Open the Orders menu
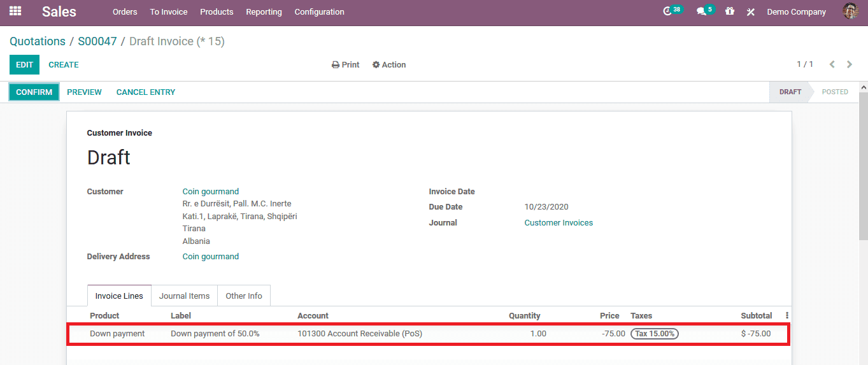 tap(125, 11)
